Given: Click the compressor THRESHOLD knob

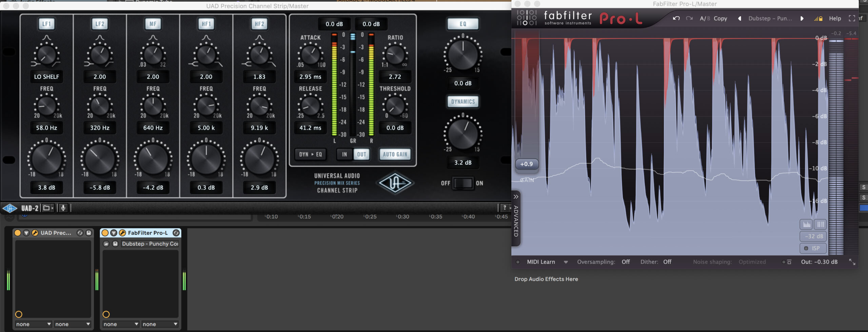Looking at the screenshot, I should (395, 106).
